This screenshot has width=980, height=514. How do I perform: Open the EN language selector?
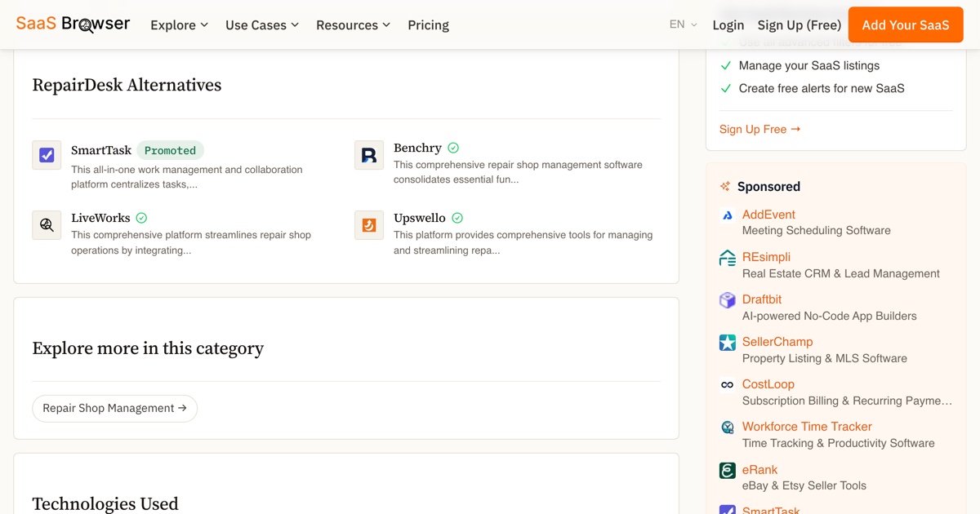[x=684, y=24]
